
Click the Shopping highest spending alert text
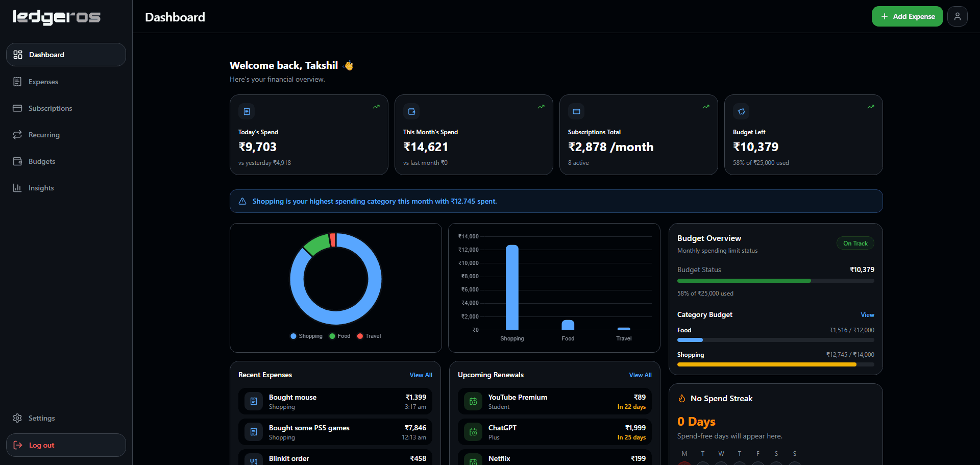click(x=375, y=201)
